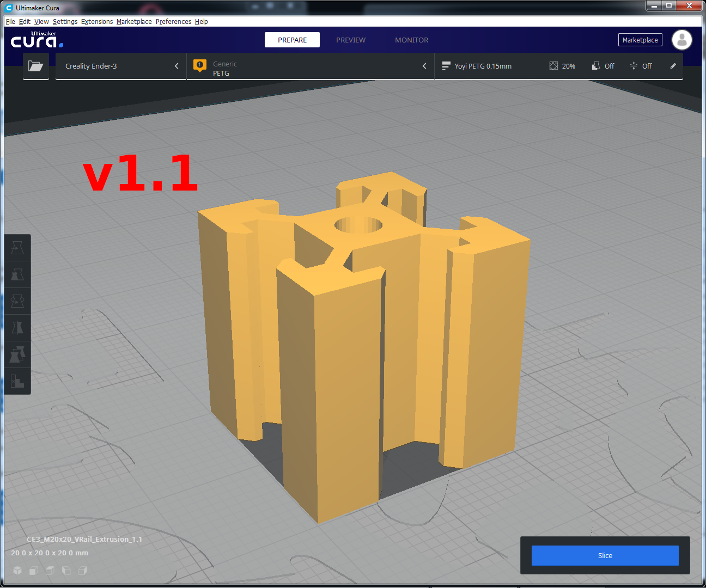Open the View menu
The height and width of the screenshot is (588, 706).
(41, 22)
